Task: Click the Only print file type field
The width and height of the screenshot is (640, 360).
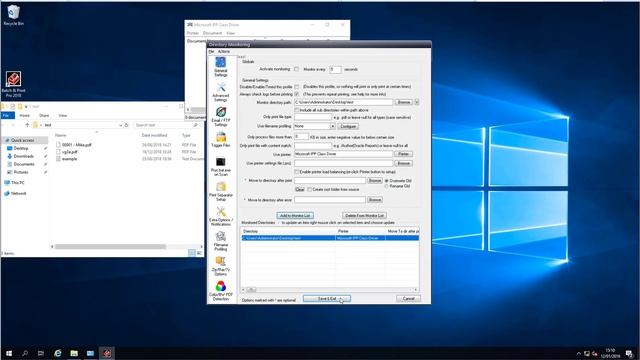Action: click(313, 117)
